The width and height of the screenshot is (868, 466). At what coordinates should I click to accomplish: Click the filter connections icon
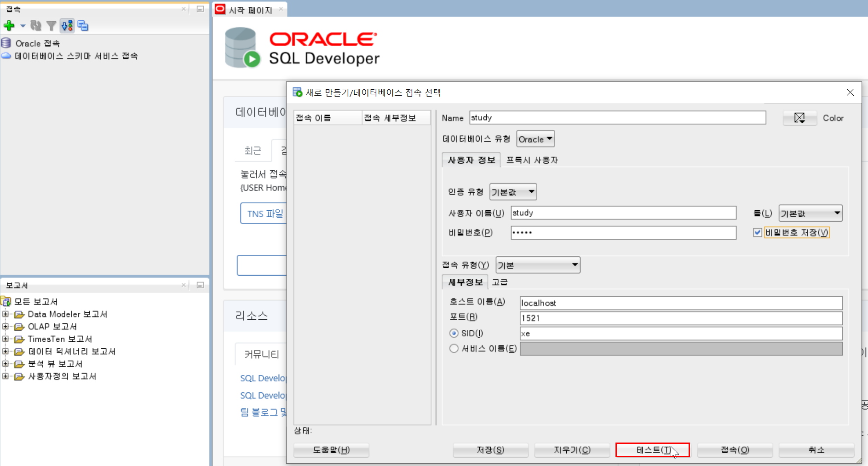51,26
